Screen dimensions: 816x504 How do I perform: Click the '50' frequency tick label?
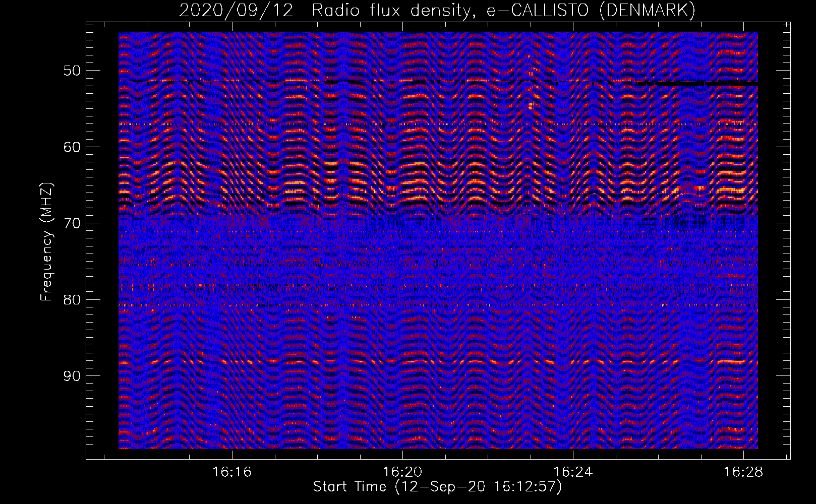click(x=72, y=71)
